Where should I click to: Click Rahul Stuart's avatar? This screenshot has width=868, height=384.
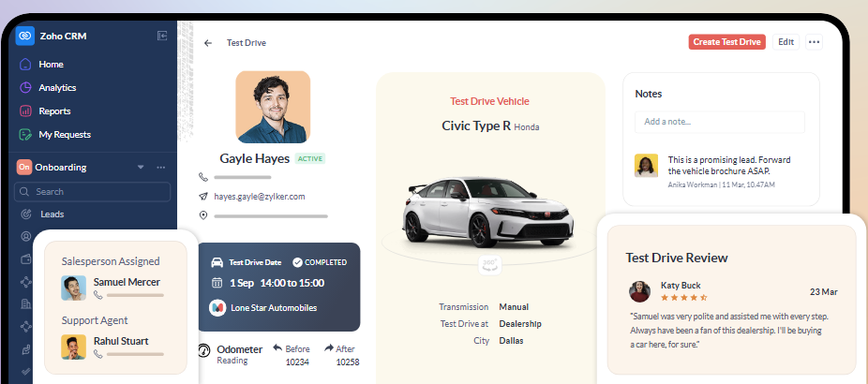[74, 347]
